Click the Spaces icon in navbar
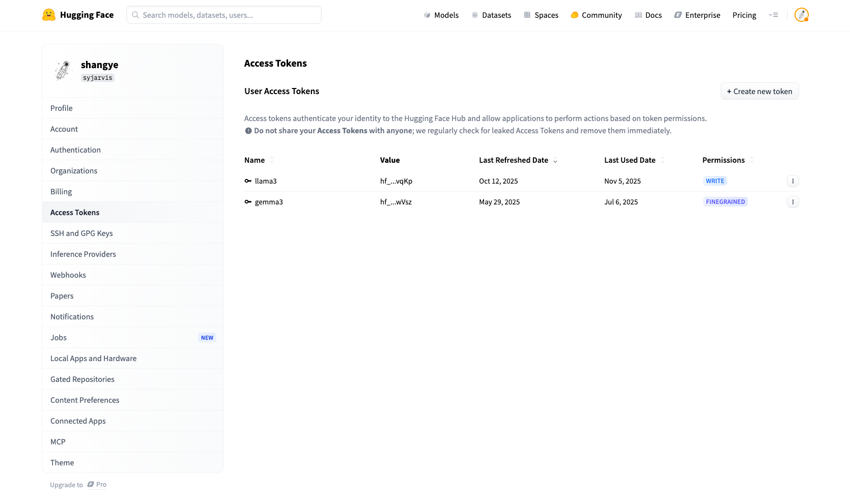This screenshot has width=850, height=504. point(527,15)
